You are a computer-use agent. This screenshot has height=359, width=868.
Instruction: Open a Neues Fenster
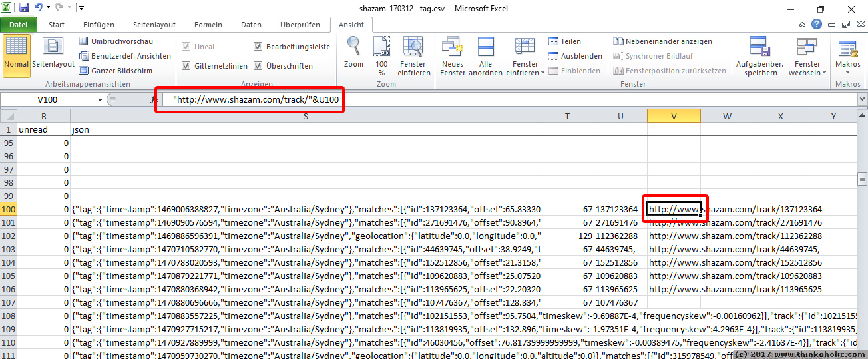(453, 56)
